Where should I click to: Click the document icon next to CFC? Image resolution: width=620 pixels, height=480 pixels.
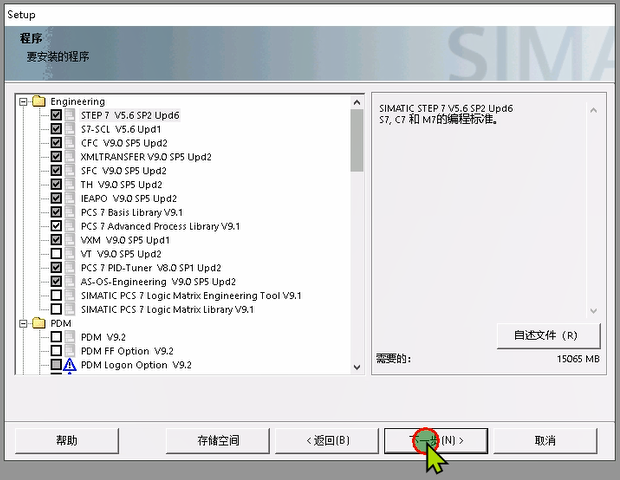(x=70, y=143)
